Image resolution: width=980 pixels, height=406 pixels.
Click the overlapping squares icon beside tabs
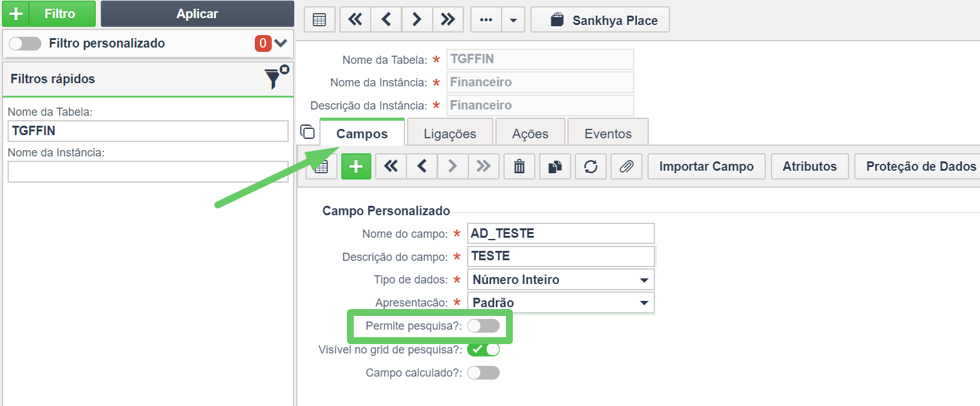pyautogui.click(x=307, y=131)
